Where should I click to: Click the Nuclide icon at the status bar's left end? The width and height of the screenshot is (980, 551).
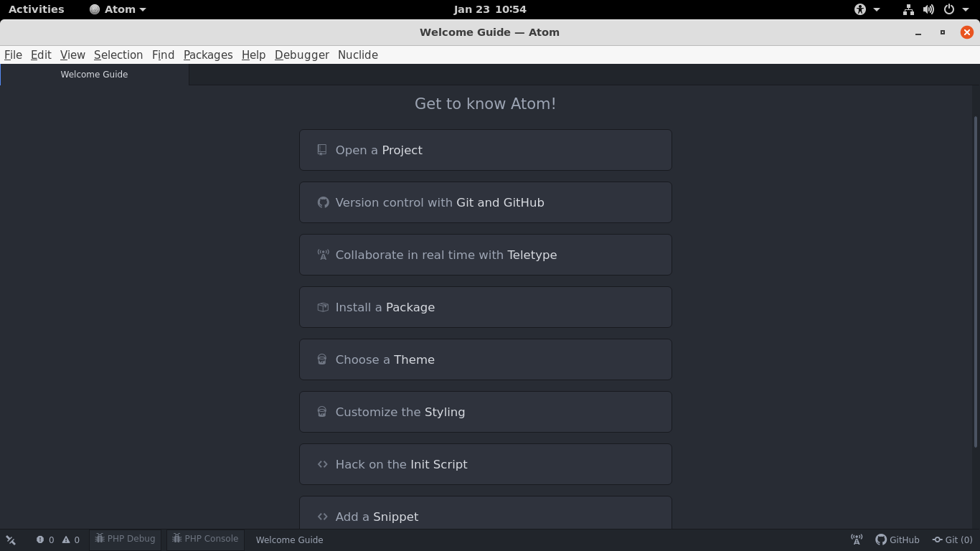point(11,540)
